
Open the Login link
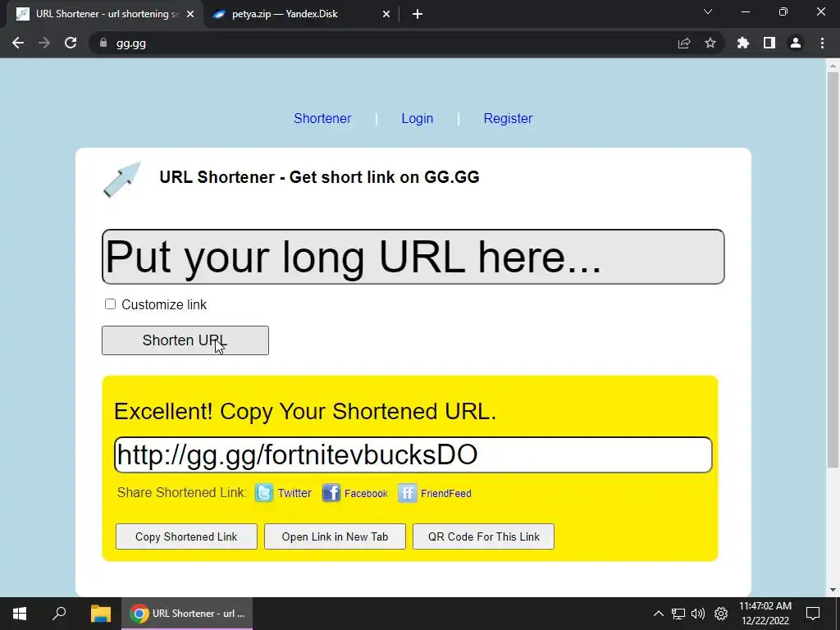(x=418, y=118)
